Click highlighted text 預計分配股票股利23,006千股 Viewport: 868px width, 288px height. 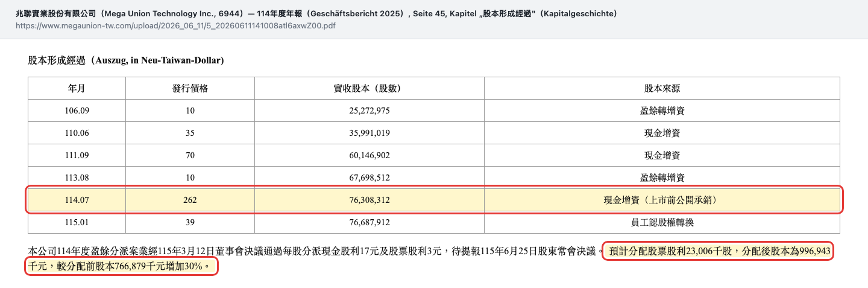[671, 251]
